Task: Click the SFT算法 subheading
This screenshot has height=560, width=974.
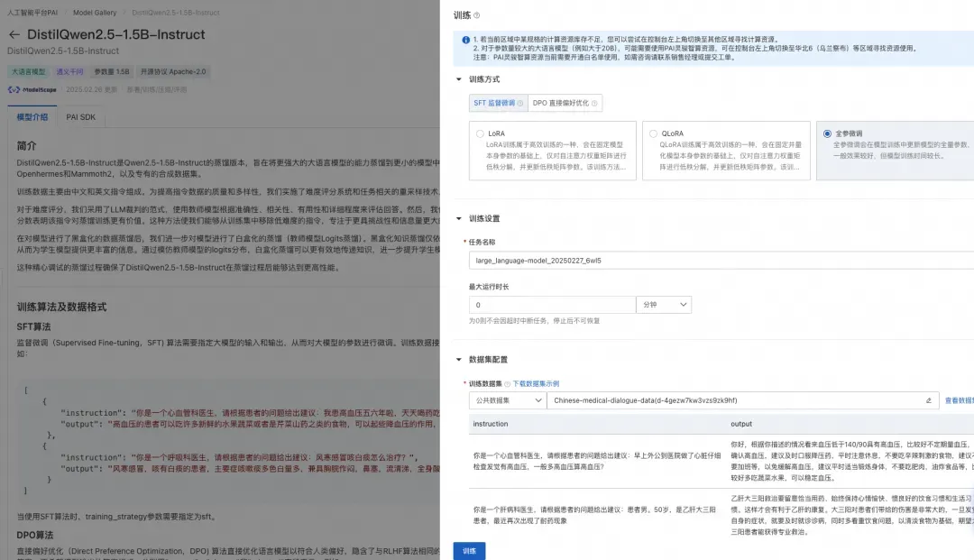Action: (33, 327)
